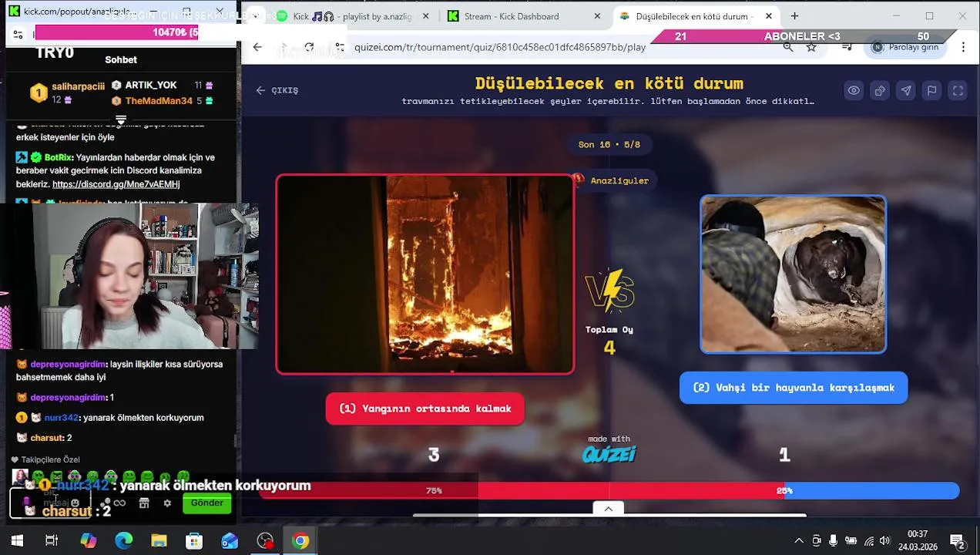980x555 pixels.
Task: Open a new browser tab
Action: [794, 16]
